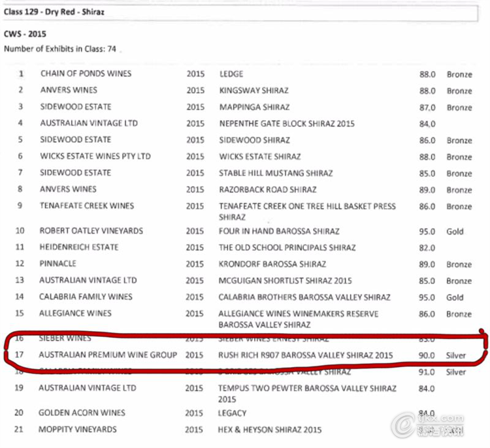
Task: Select Bronze award for Wicks Estate Shiraz
Action: pos(459,157)
